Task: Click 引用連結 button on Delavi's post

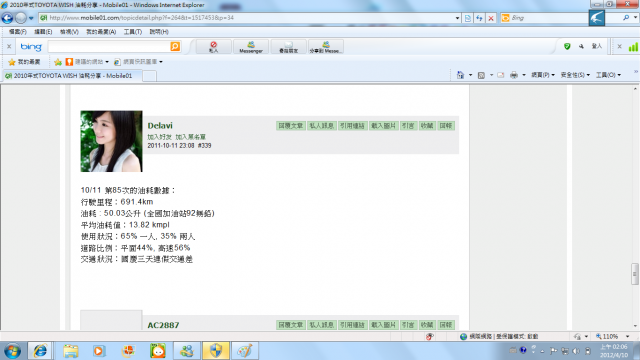Action: 352,126
